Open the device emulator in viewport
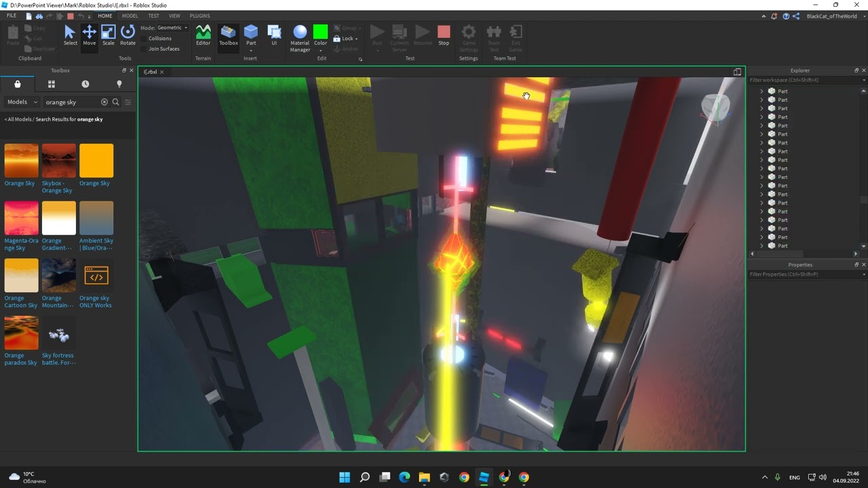This screenshot has width=868, height=488. (737, 72)
